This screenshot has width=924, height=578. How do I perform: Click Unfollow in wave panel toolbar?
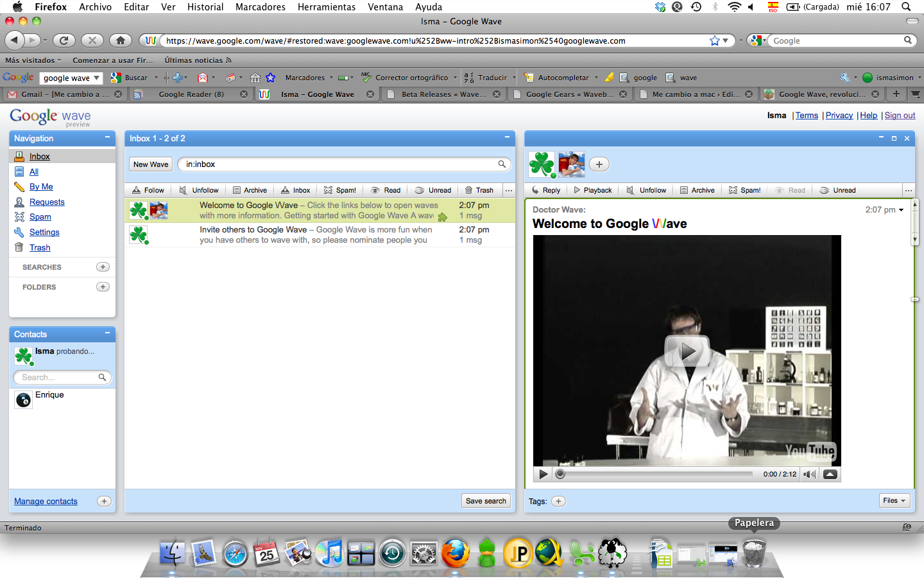point(646,190)
